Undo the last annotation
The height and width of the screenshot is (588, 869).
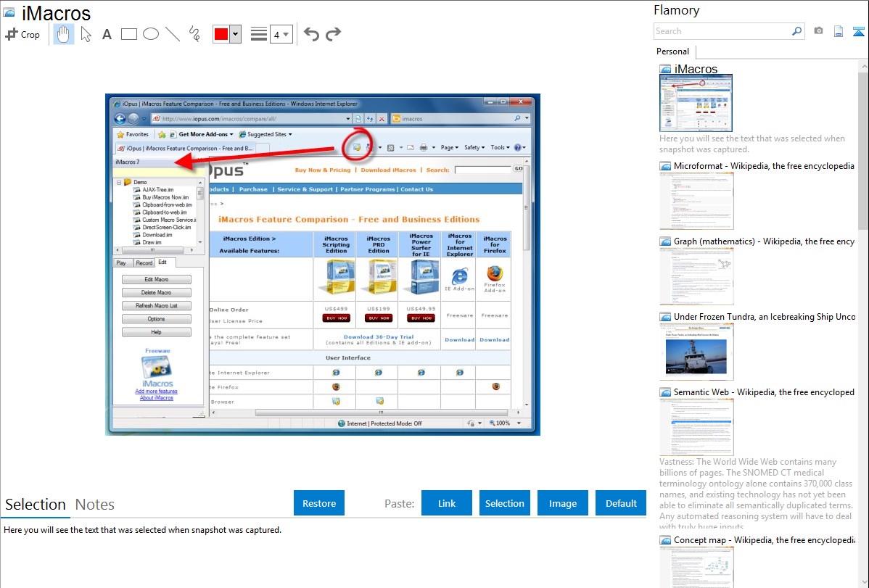click(311, 34)
